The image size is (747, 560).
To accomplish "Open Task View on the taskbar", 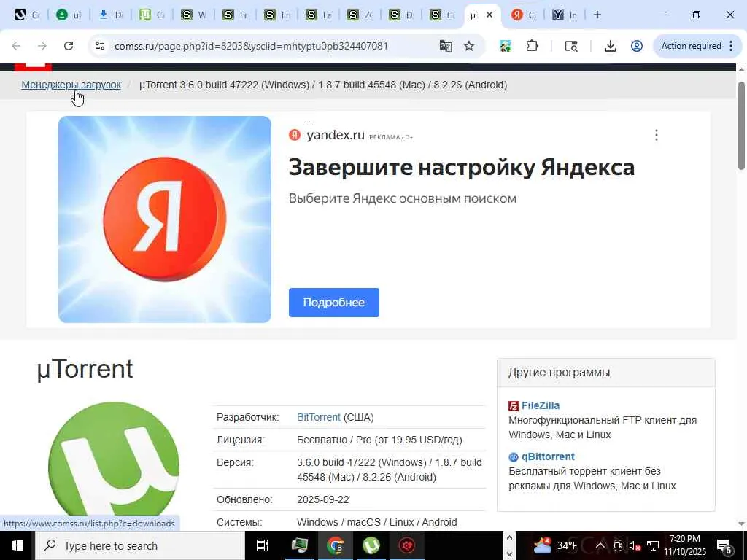I will 263,545.
